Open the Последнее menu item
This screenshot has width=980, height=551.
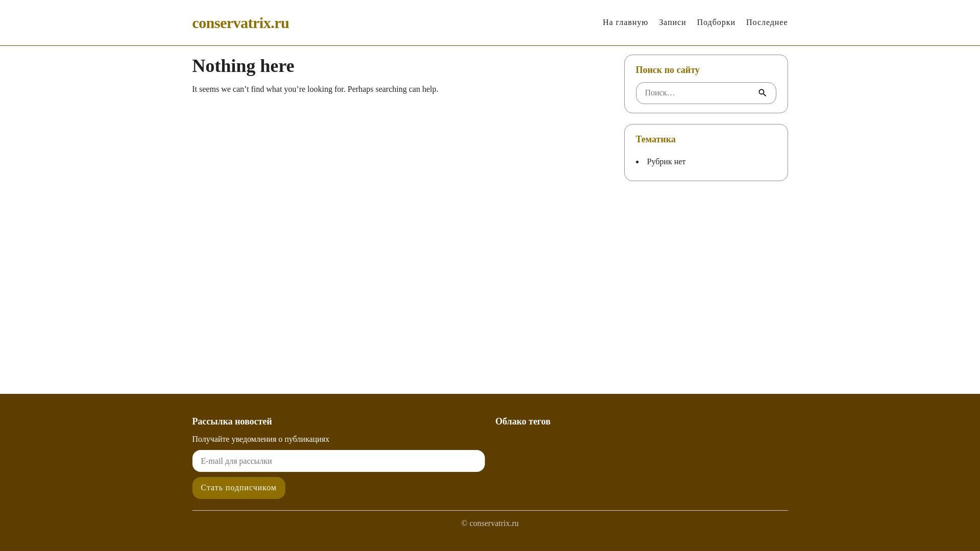(x=767, y=22)
